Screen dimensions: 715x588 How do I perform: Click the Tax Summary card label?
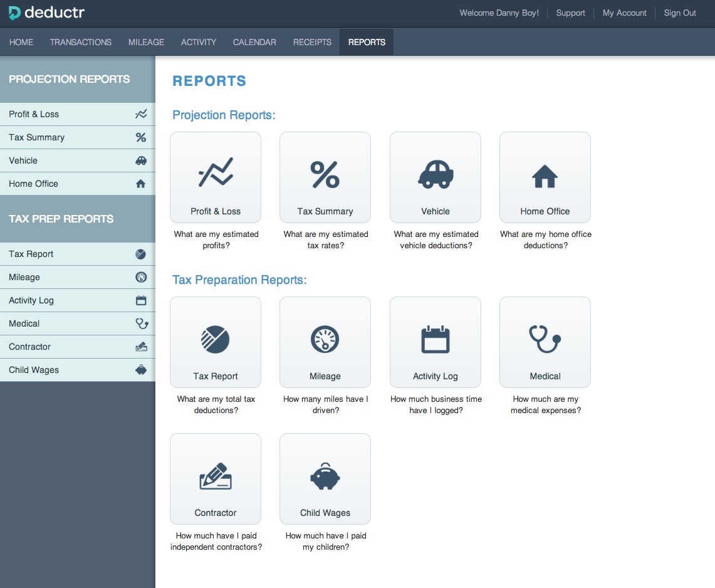point(325,211)
